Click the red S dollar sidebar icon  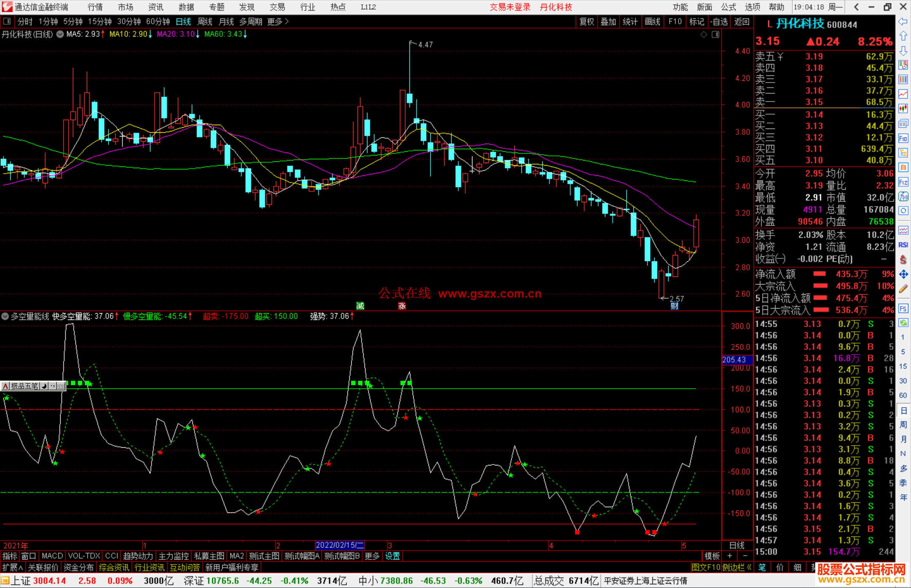coord(903,260)
